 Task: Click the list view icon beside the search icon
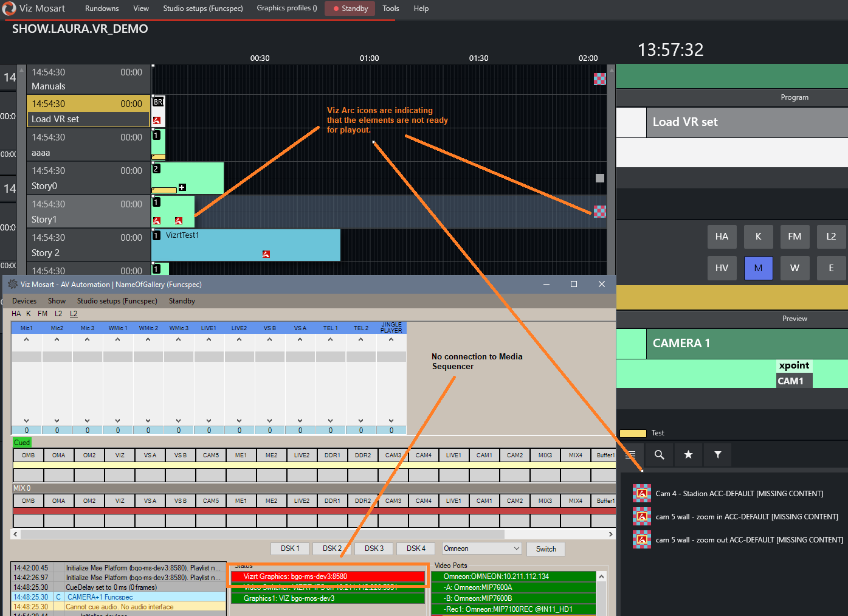630,455
